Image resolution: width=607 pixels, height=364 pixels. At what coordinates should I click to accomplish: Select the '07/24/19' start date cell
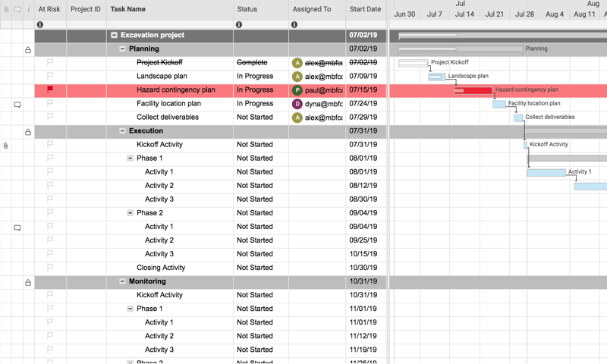click(366, 104)
